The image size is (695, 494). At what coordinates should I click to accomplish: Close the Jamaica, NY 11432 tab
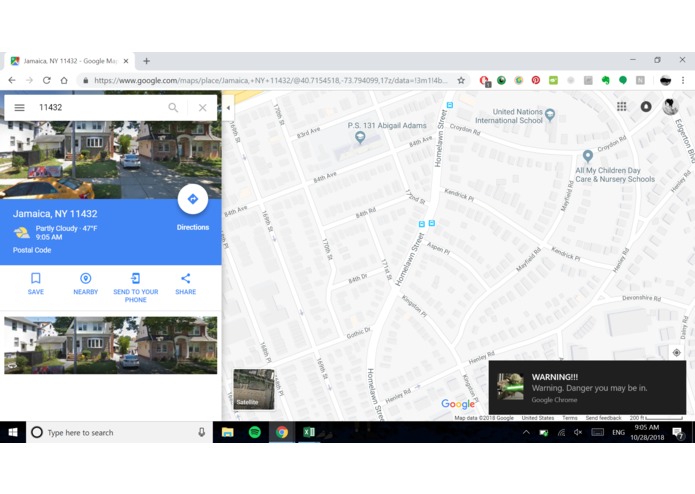[126, 61]
